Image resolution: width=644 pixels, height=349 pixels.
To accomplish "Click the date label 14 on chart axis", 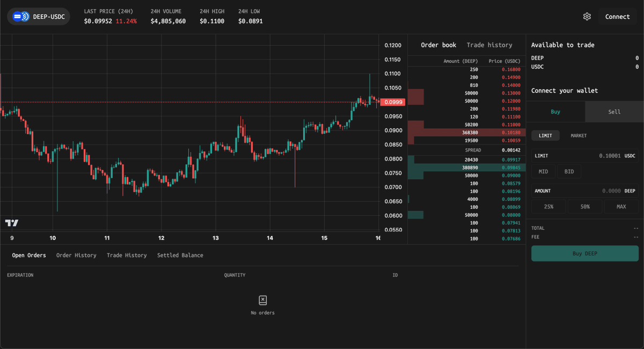I will [x=270, y=238].
